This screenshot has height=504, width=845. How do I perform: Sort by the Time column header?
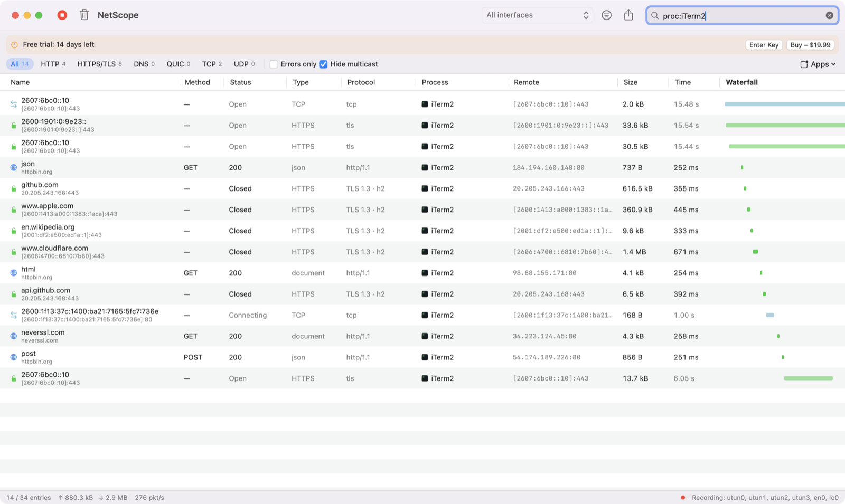click(683, 82)
